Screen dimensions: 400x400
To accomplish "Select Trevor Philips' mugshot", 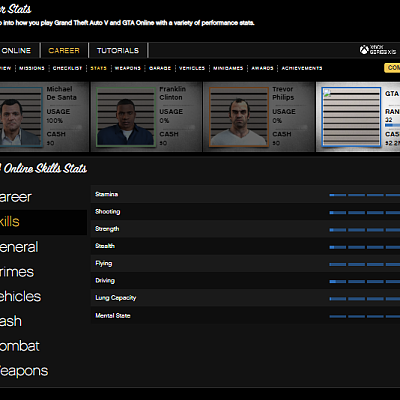I will point(239,117).
